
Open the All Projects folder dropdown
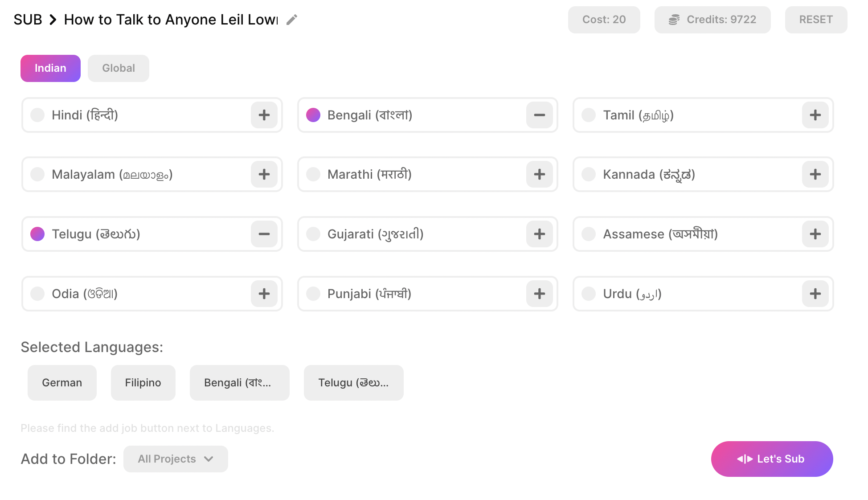coord(175,459)
